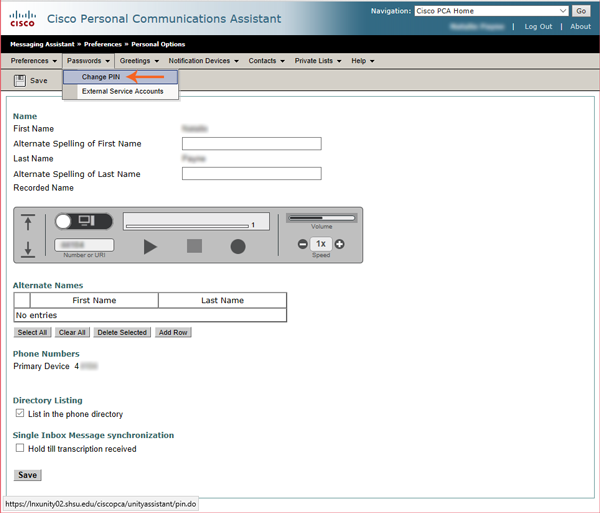Click the Save disk icon in toolbar
Viewport: 600px width, 513px height.
pyautogui.click(x=20, y=80)
